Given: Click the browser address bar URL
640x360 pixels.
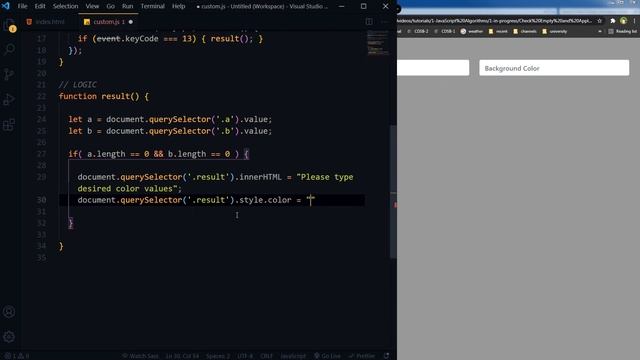Looking at the screenshot, I should click(495, 21).
